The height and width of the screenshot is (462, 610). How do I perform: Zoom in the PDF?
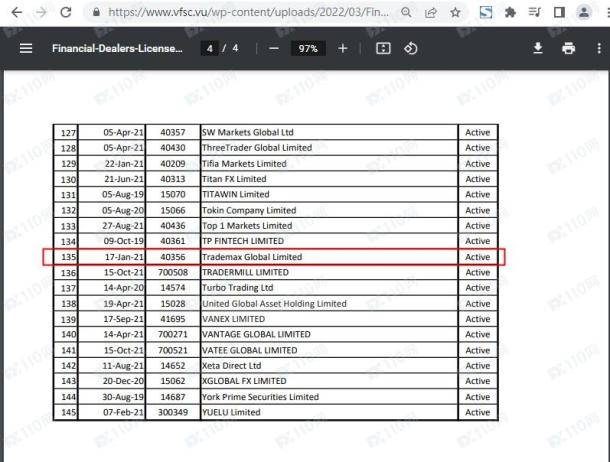[343, 49]
